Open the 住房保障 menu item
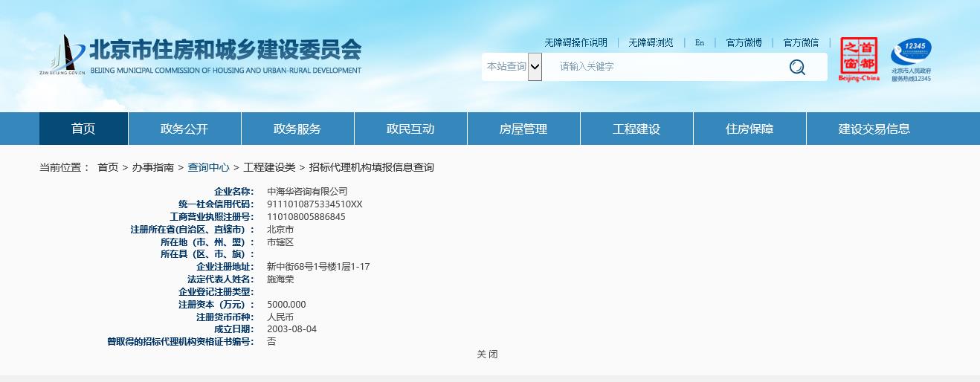 [x=749, y=129]
